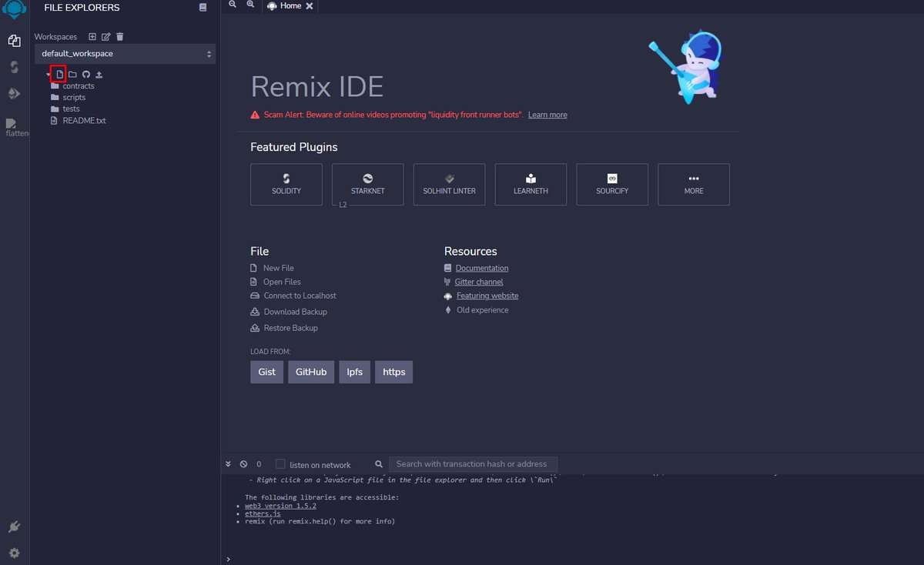Create a new workspace with plus icon
Image resolution: width=924 pixels, height=565 pixels.
92,37
